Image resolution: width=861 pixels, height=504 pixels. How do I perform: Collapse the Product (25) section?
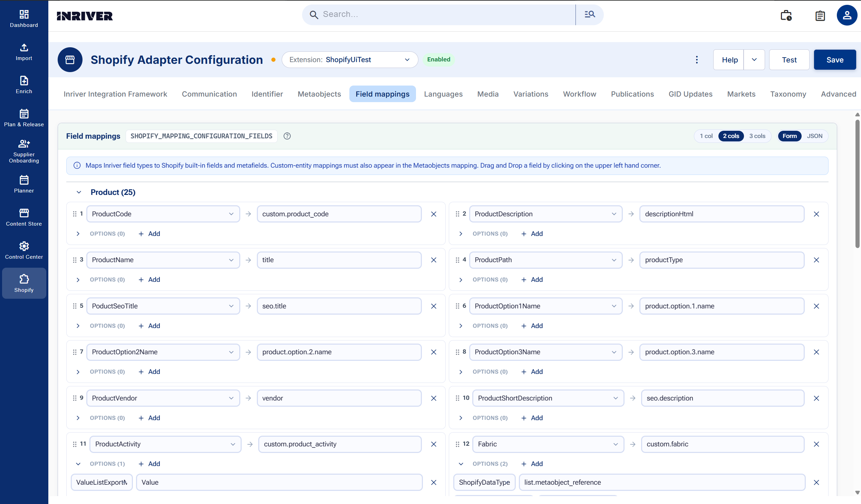(x=79, y=192)
